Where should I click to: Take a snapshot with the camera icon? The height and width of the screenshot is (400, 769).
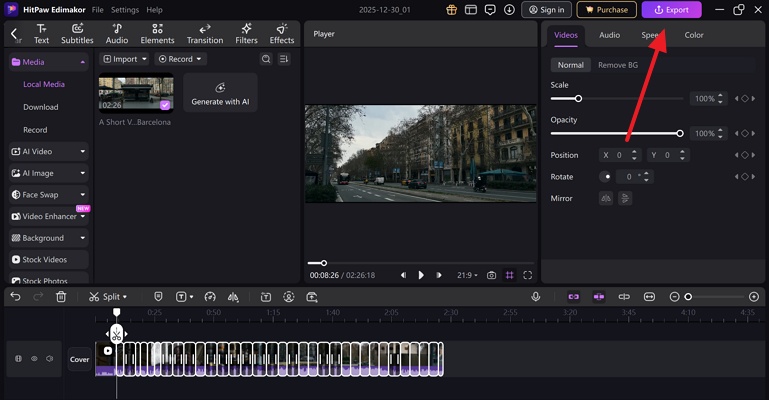pos(491,275)
